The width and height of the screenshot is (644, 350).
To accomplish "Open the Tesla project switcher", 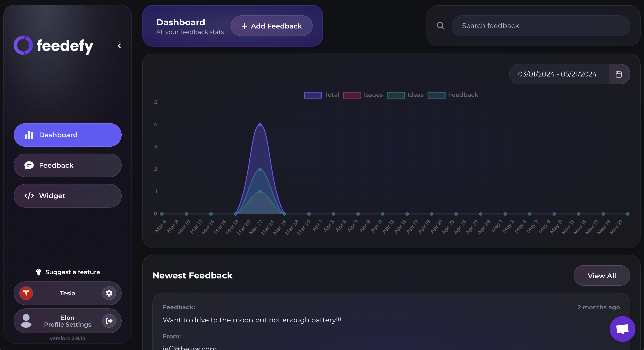I will [67, 293].
